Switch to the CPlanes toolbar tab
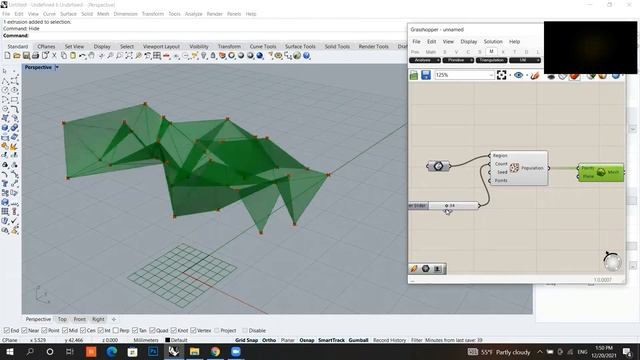This screenshot has height=360, width=640. 46,47
